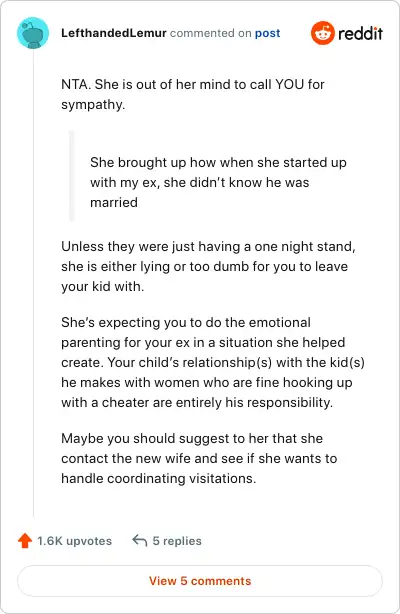Click the "commented on" header text

[x=210, y=33]
